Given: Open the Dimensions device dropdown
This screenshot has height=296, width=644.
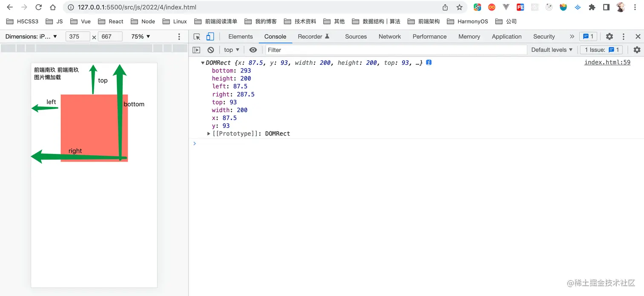Looking at the screenshot, I should click(31, 37).
